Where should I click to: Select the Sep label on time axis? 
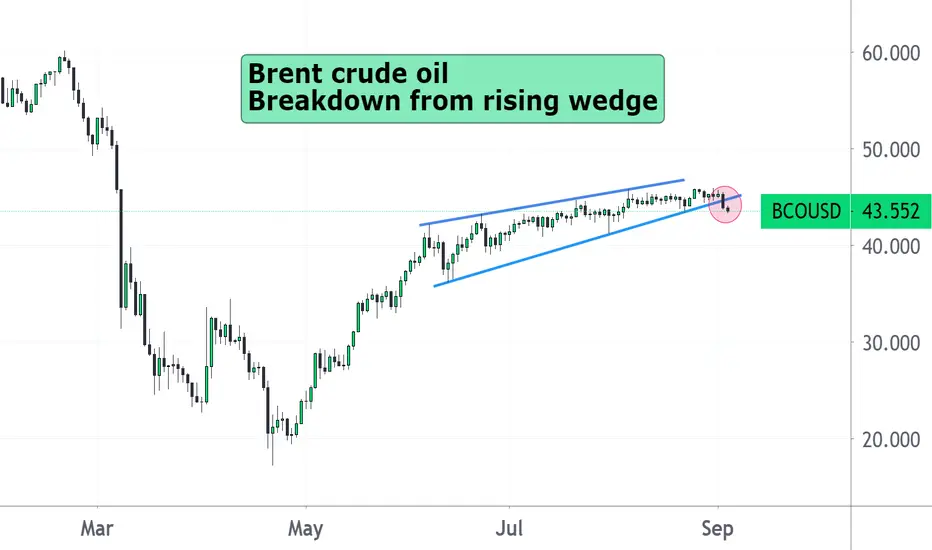717,528
